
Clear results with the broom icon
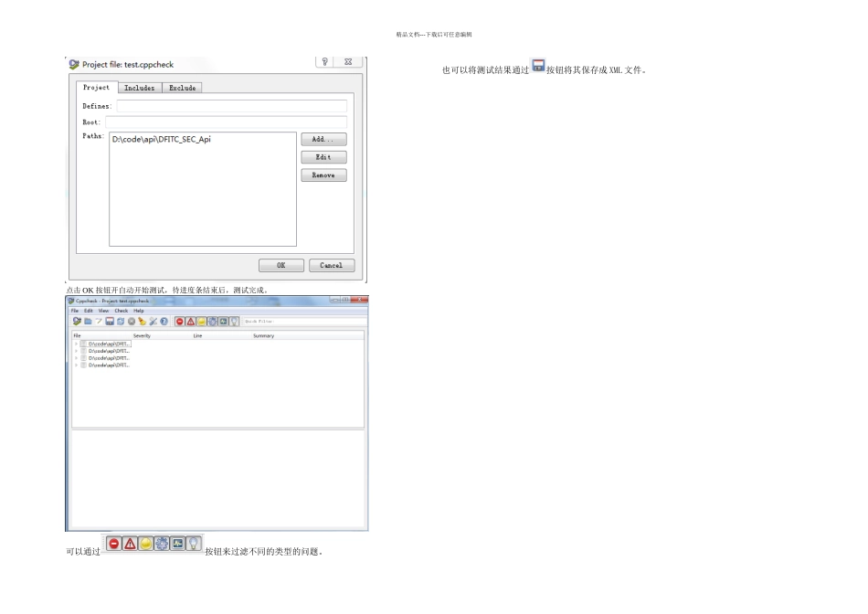(143, 321)
